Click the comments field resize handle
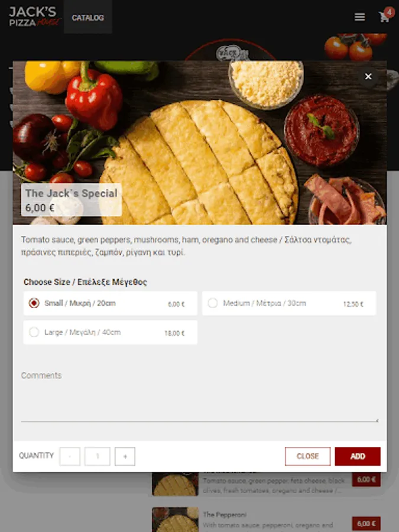This screenshot has height=532, width=399. tap(377, 420)
